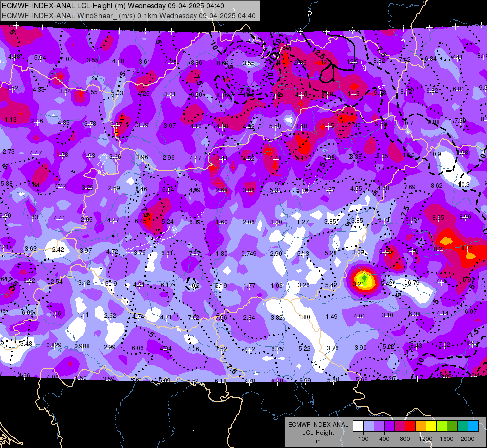Click the map value "6.79"
This screenshot has height=448, width=487.
pos(414,283)
